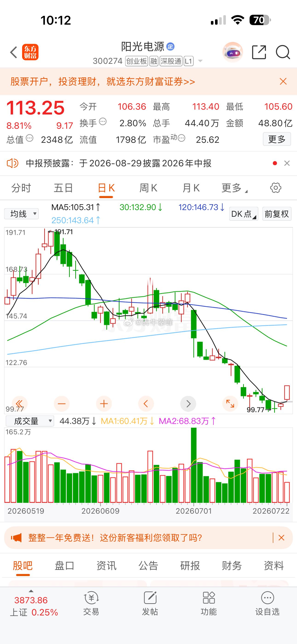
Task: Open the 公告 tab
Action: 148,565
